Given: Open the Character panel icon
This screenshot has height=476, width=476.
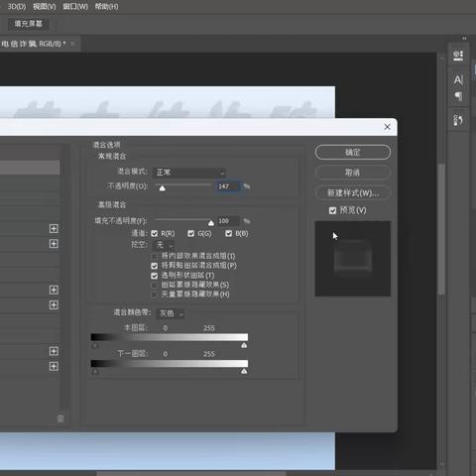Looking at the screenshot, I should click(458, 80).
